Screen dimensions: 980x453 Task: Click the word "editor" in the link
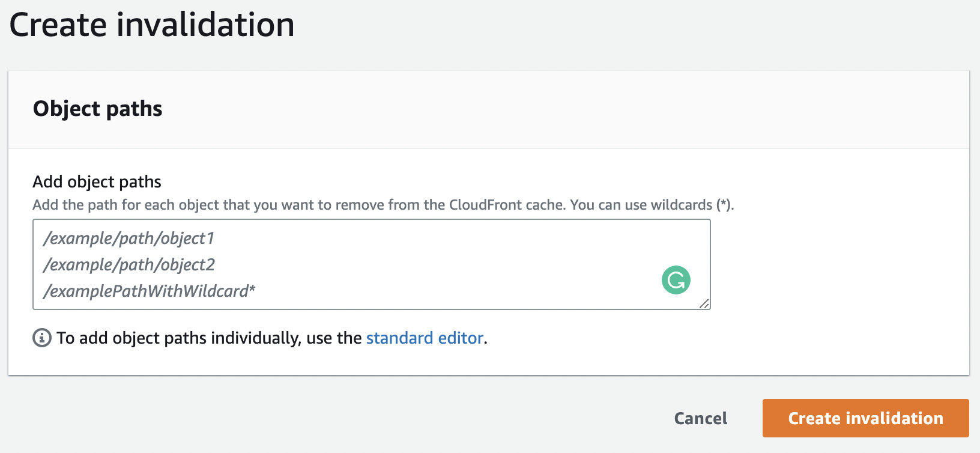tap(461, 338)
